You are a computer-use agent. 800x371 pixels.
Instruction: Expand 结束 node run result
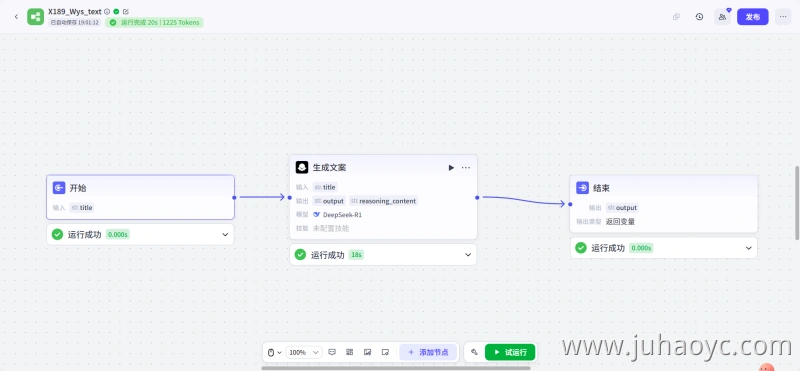point(748,248)
